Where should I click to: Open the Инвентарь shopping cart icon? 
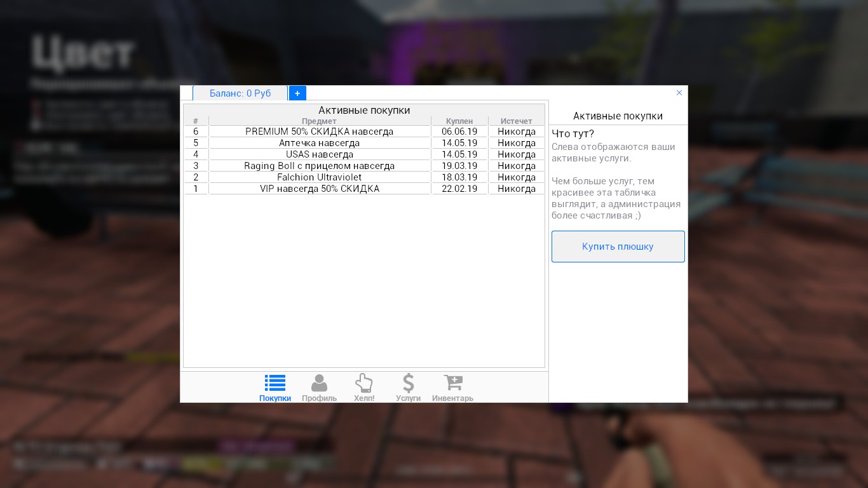point(452,383)
